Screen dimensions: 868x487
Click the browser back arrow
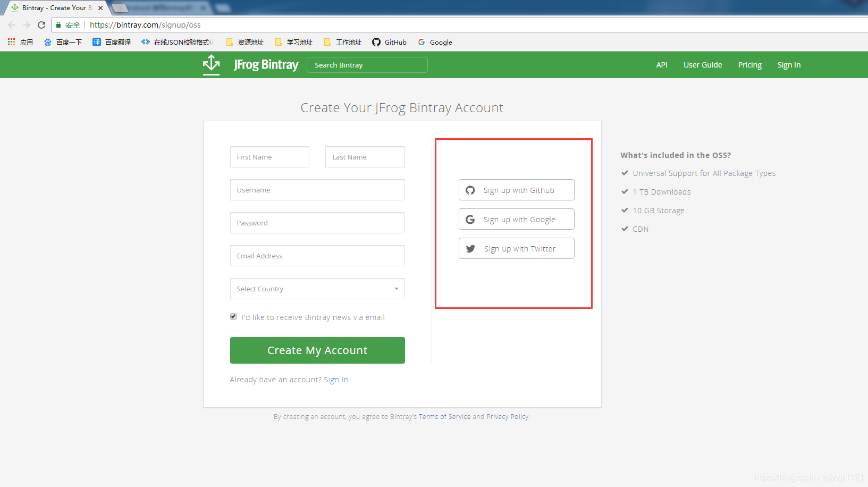12,25
